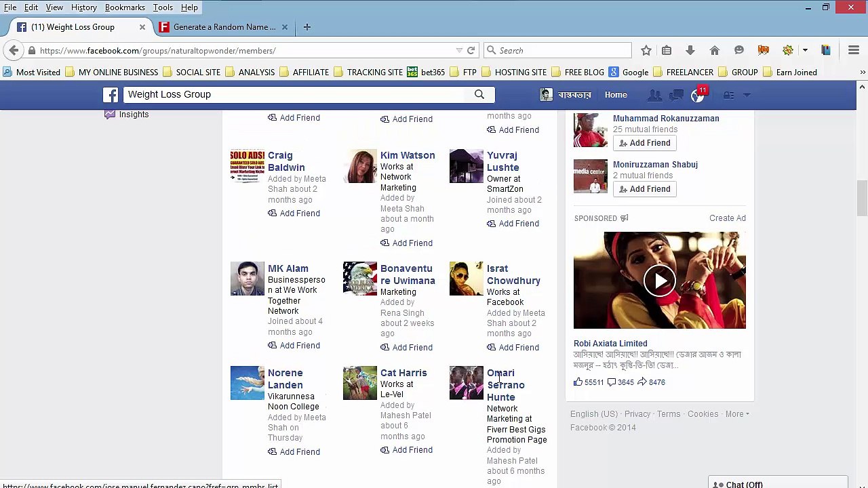The width and height of the screenshot is (868, 488).
Task: Play the sponsored Robi Axiata video
Action: 660,281
